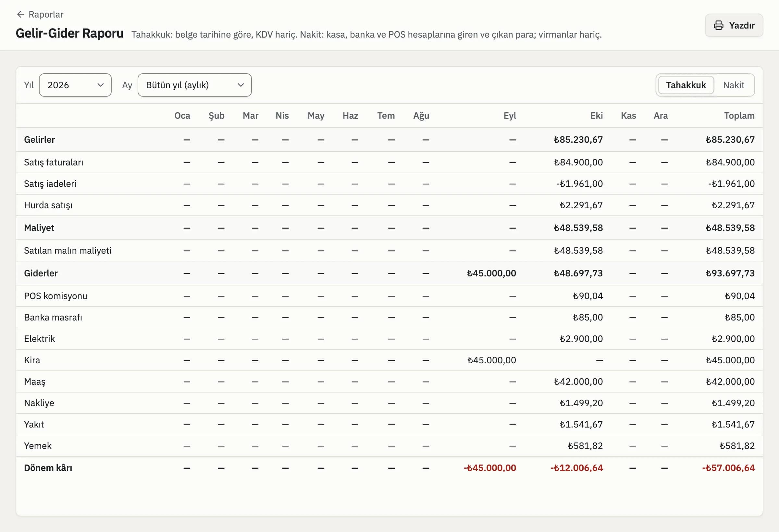Click the Giderler row label
The image size is (779, 532).
(41, 273)
